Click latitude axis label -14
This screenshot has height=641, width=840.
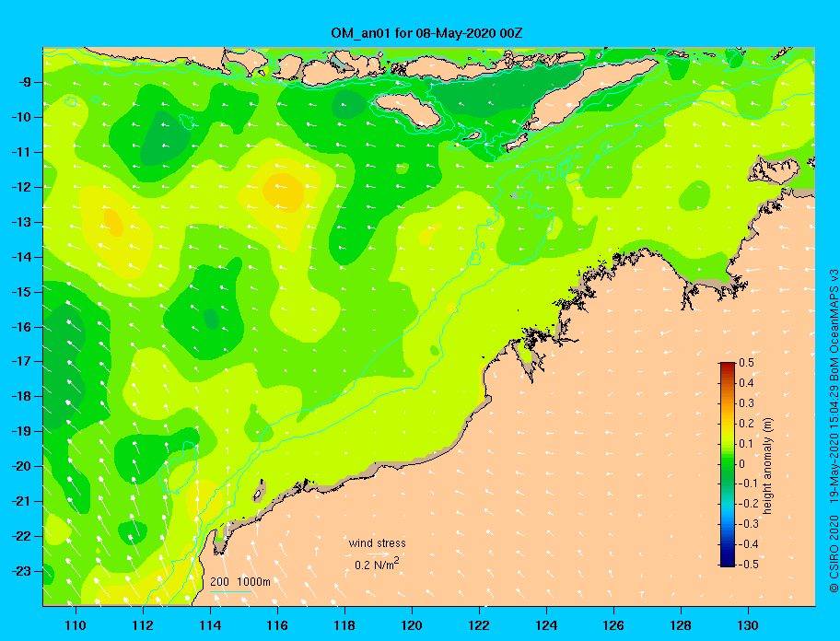[x=21, y=257]
